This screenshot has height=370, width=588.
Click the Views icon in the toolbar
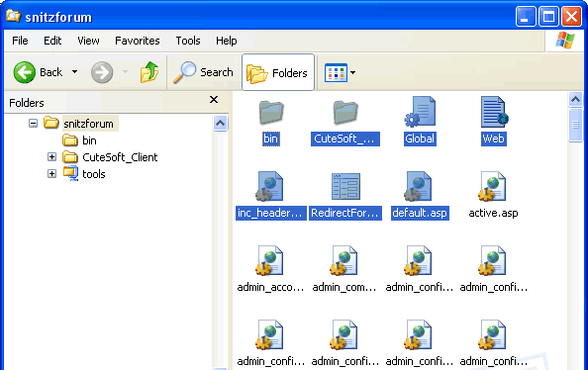coord(336,73)
